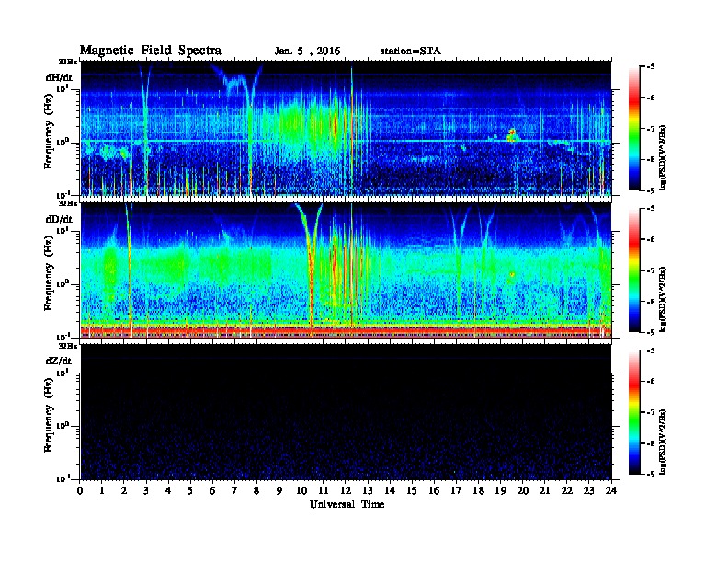Click hour "0" on the time axis

click(x=80, y=490)
